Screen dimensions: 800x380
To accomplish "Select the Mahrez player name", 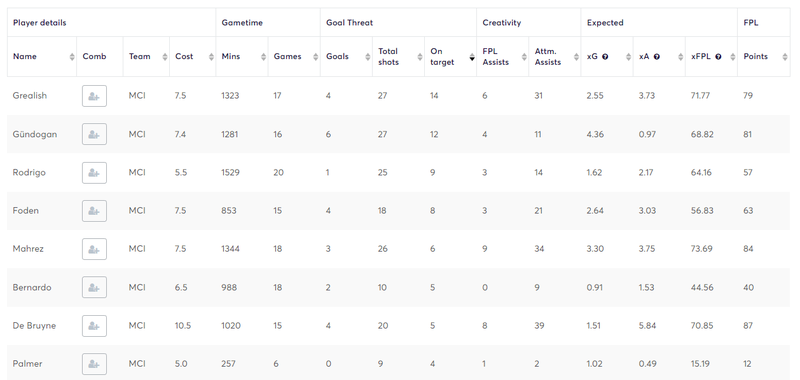I will click(28, 249).
